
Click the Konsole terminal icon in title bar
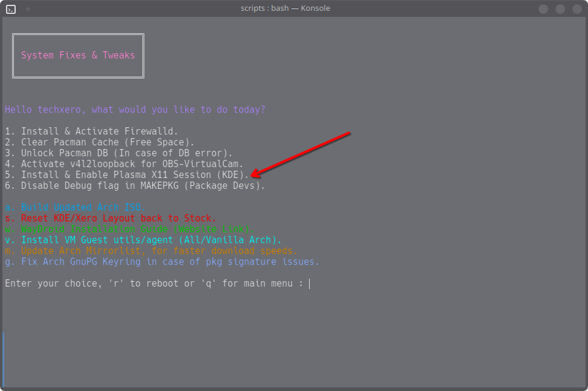11,8
